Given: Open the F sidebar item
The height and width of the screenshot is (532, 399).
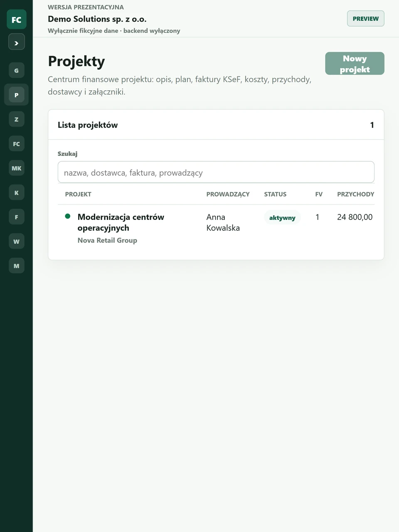Looking at the screenshot, I should point(17,217).
